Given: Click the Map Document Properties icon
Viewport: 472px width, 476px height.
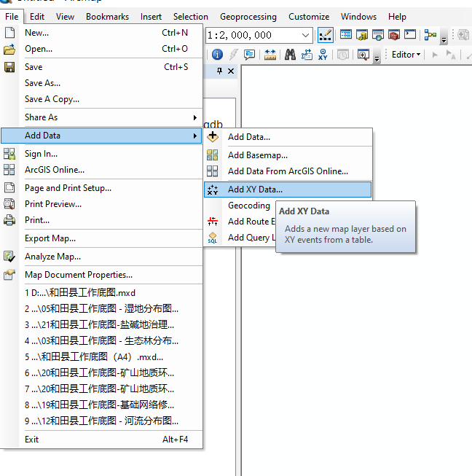Looking at the screenshot, I should click(9, 275).
